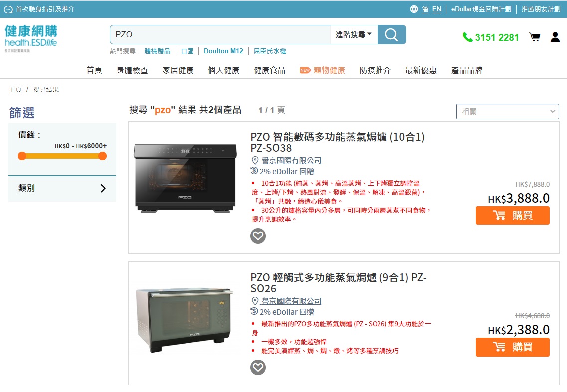This screenshot has width=567, height=392.
Task: Click the 搜尋結果 breadcrumb text
Action: [x=46, y=89]
